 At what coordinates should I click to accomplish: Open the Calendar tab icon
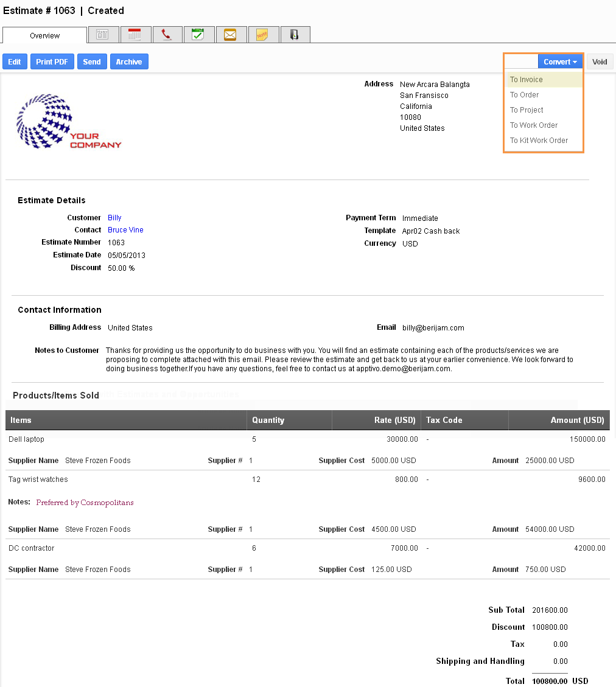pyautogui.click(x=135, y=34)
